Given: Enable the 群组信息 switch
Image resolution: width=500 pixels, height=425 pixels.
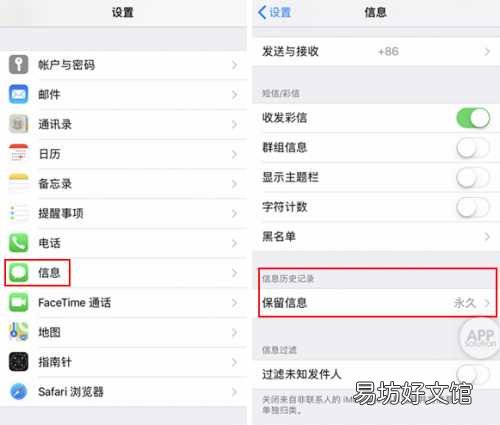Looking at the screenshot, I should tap(473, 148).
